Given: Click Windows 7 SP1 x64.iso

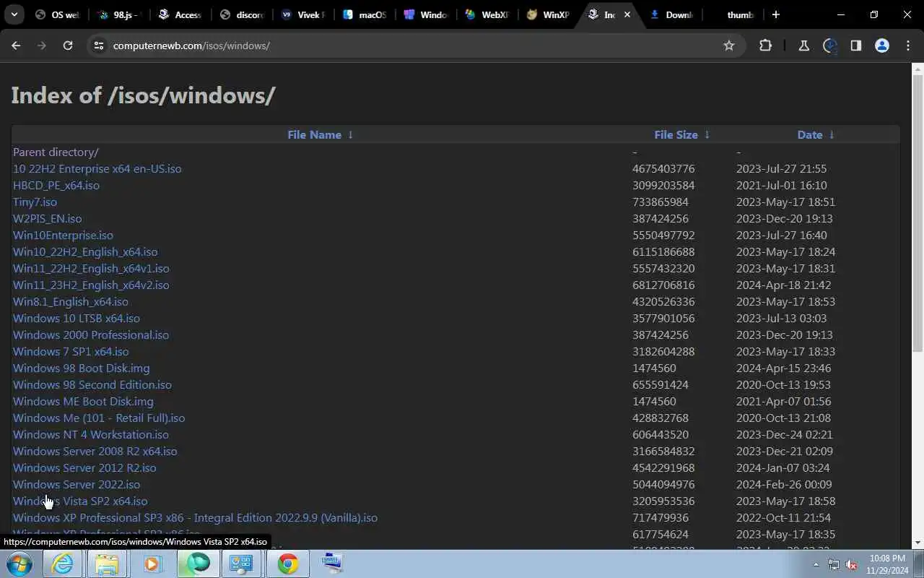Looking at the screenshot, I should point(71,351).
